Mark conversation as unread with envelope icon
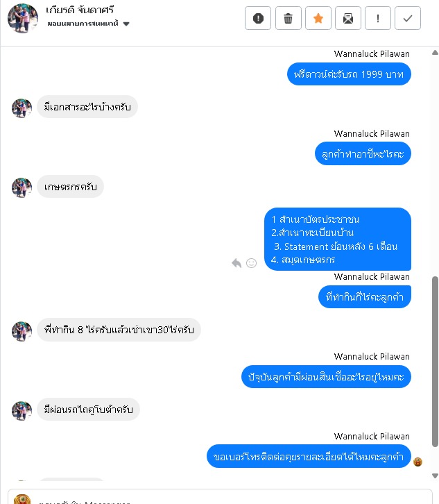The width and height of the screenshot is (439, 504). pos(347,18)
